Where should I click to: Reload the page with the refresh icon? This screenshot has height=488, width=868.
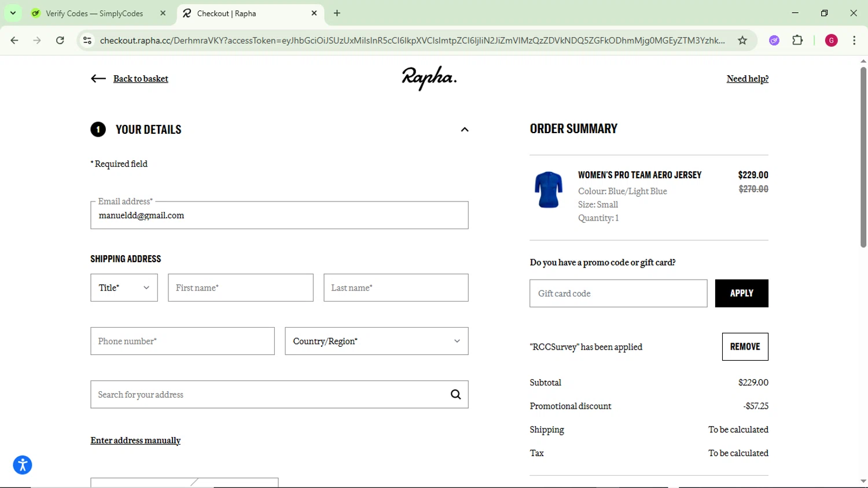coord(60,41)
